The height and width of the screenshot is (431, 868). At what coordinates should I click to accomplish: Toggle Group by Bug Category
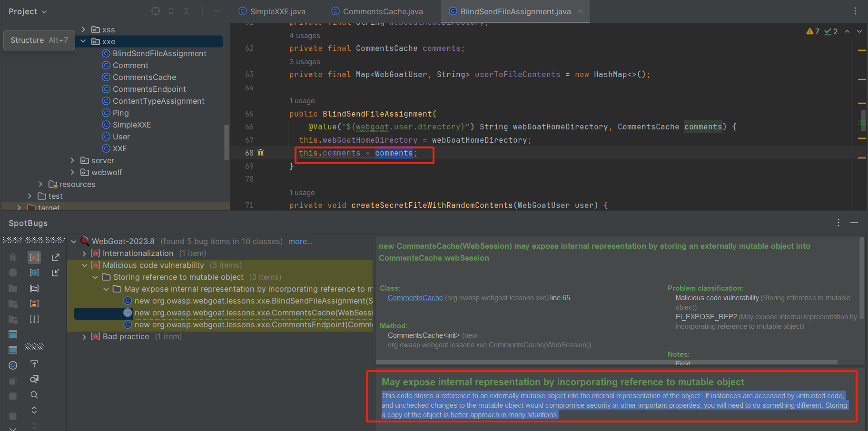34,257
